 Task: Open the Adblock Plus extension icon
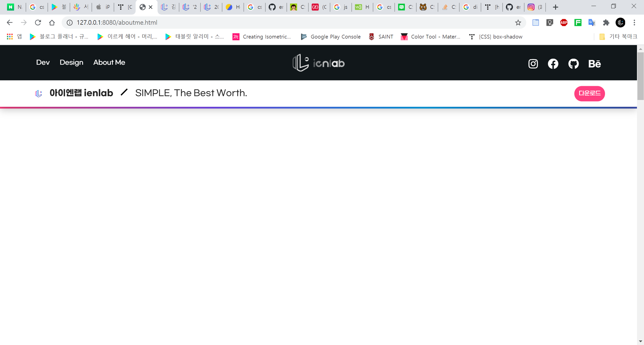tap(564, 23)
